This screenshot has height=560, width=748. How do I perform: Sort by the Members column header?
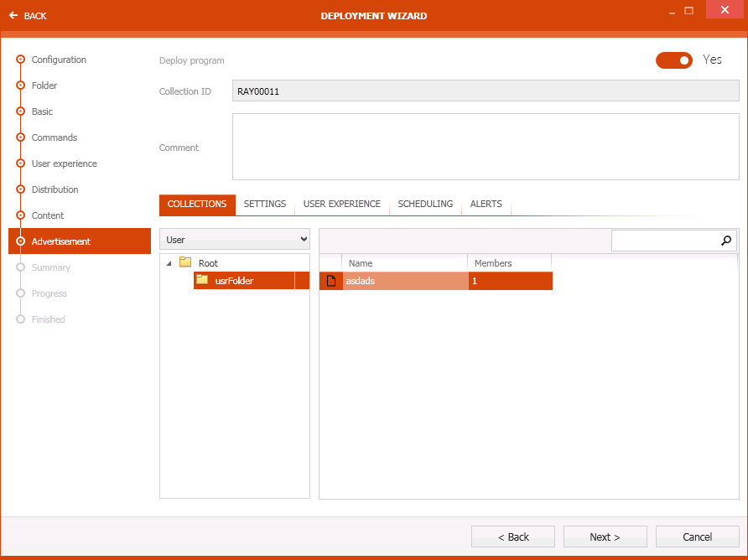click(x=508, y=263)
